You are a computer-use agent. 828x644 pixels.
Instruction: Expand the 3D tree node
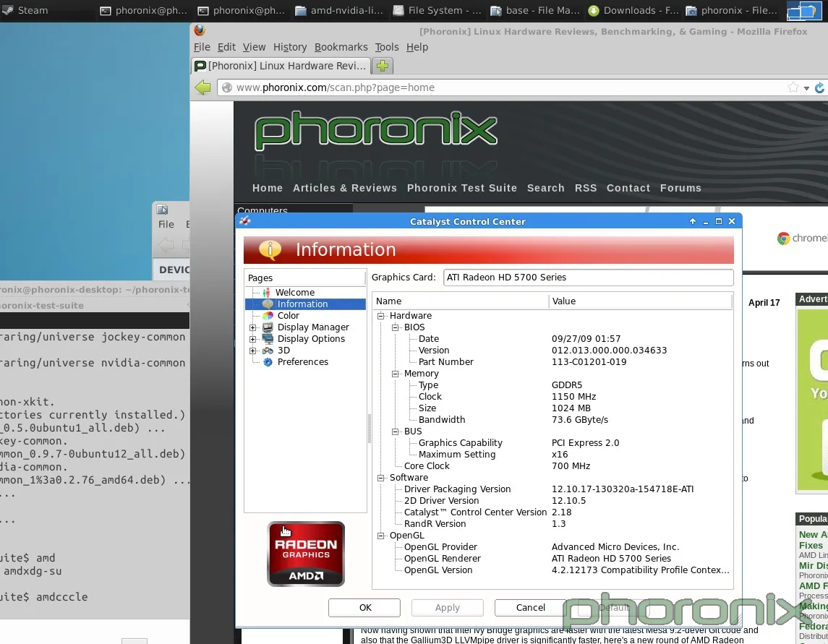[x=253, y=351]
